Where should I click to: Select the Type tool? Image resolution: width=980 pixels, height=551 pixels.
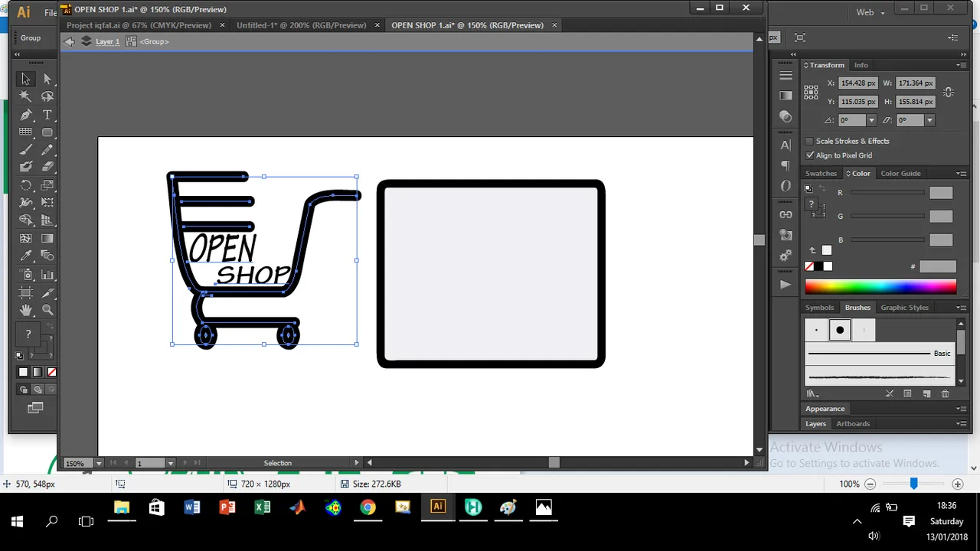[x=47, y=115]
